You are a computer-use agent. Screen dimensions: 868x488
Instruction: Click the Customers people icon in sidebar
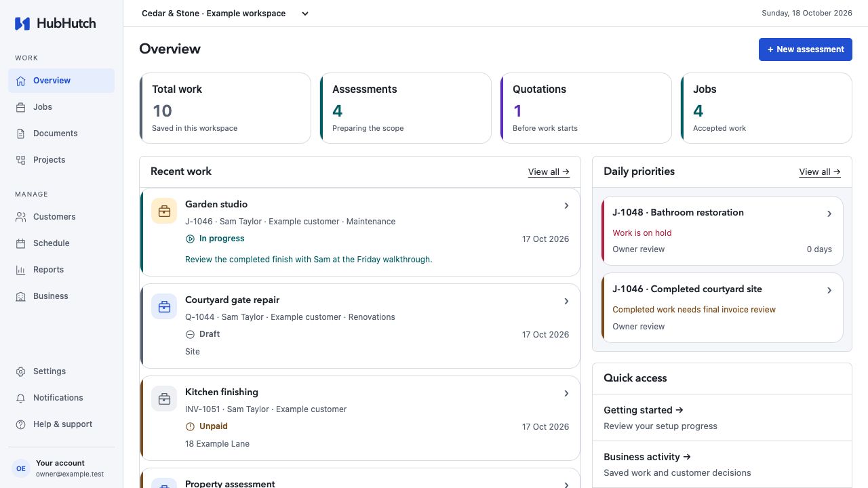pos(20,217)
